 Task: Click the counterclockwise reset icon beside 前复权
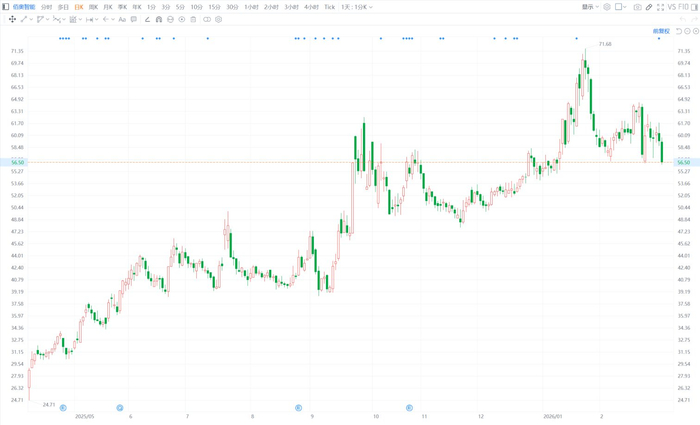679,31
